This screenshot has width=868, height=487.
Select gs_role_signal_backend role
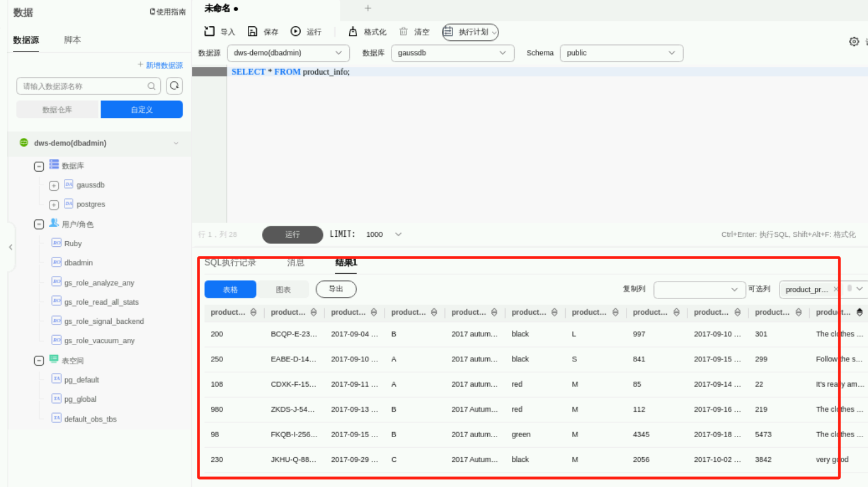[x=104, y=321]
